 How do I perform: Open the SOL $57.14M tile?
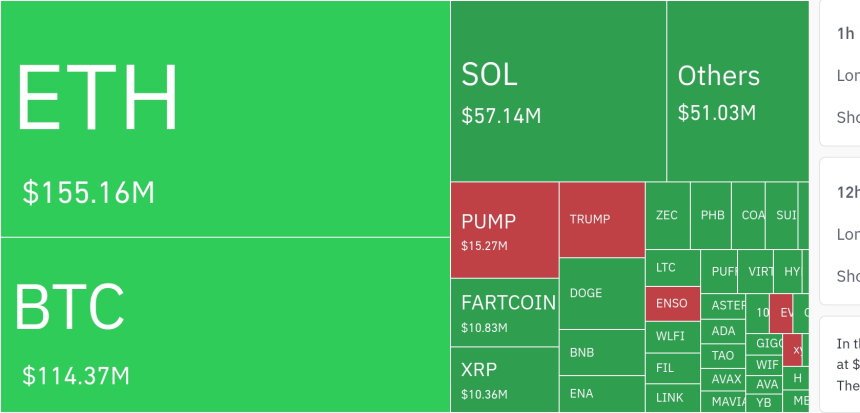tap(558, 92)
